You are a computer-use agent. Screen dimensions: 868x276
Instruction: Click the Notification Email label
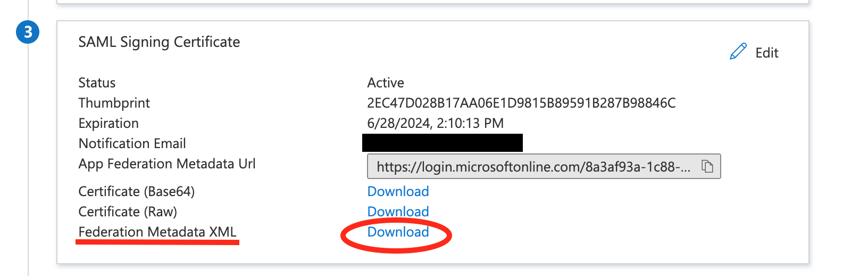132,143
